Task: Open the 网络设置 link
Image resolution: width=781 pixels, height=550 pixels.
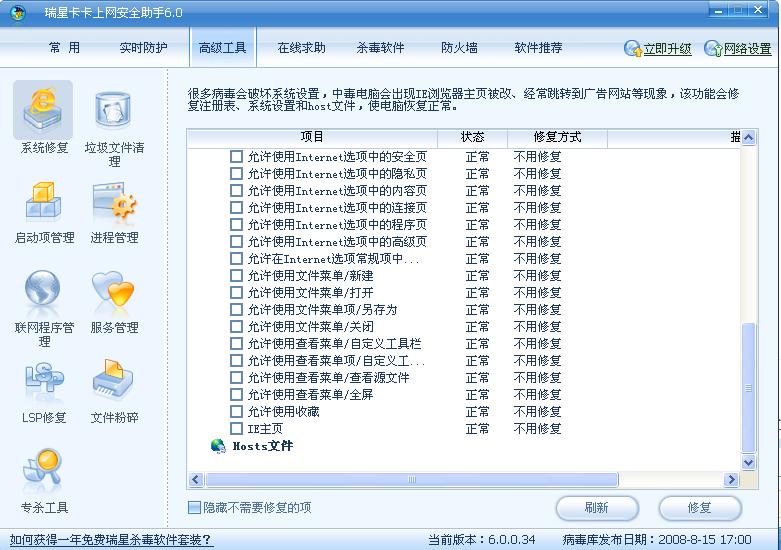Action: 748,49
